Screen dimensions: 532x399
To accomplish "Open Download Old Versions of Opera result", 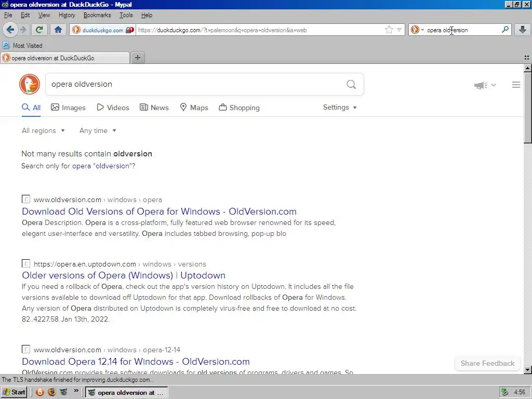I will pyautogui.click(x=159, y=211).
